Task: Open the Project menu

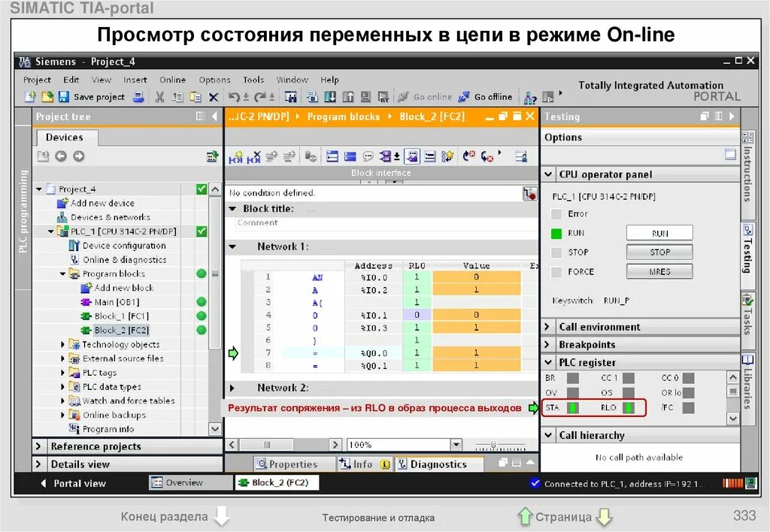Action: click(x=37, y=80)
